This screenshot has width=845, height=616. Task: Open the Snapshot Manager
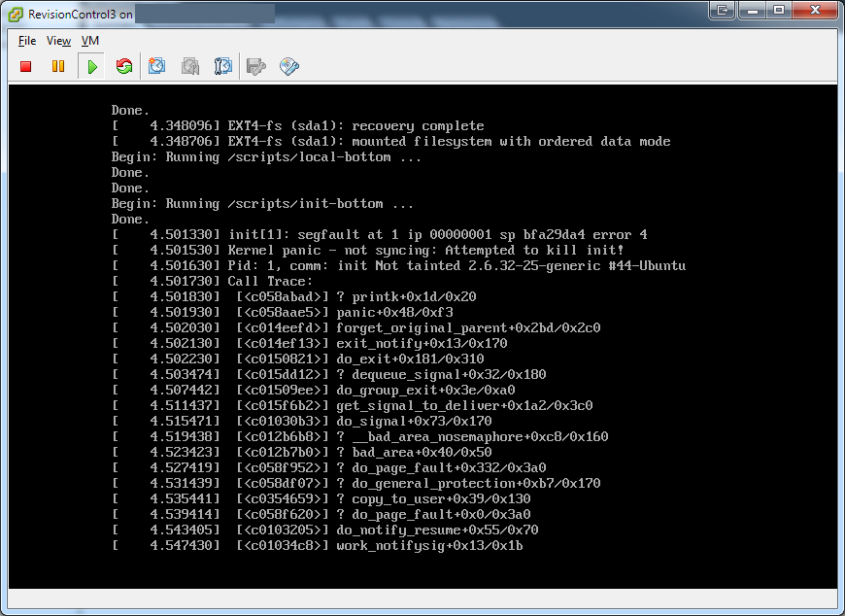(x=223, y=66)
